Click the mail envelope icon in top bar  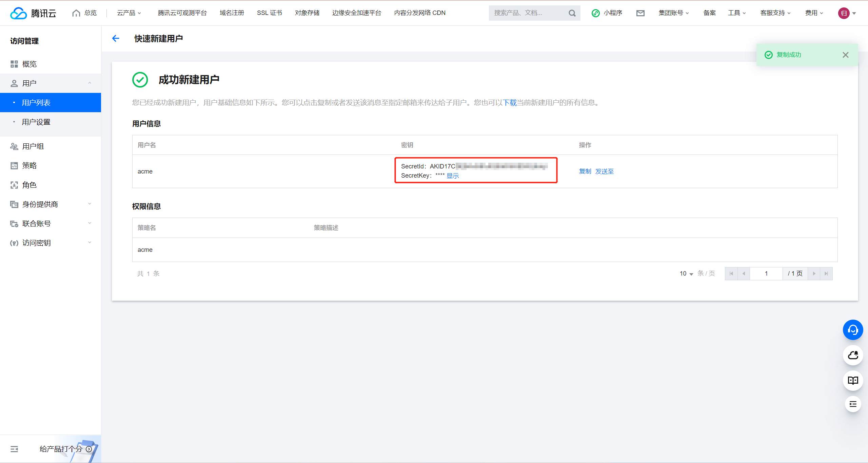[x=640, y=13]
